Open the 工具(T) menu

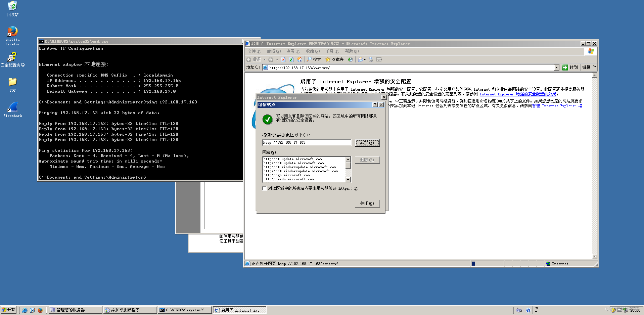[332, 51]
